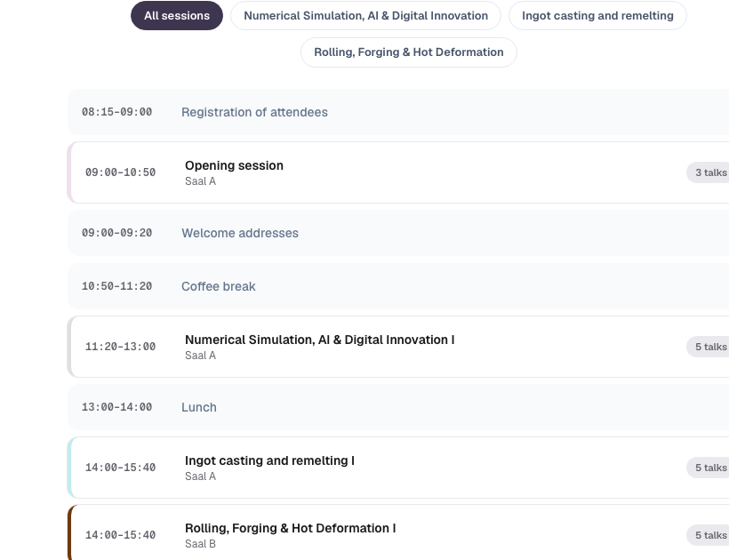
Task: Click the 10:50-11:20 time label
Action: (116, 286)
